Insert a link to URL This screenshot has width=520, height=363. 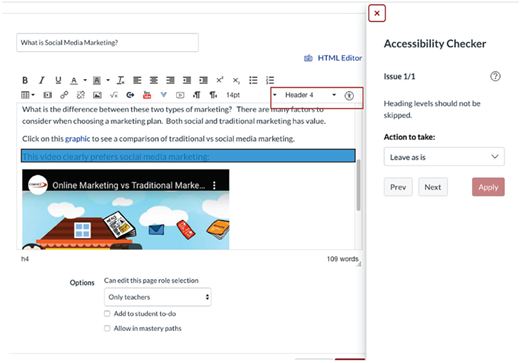[x=64, y=95]
